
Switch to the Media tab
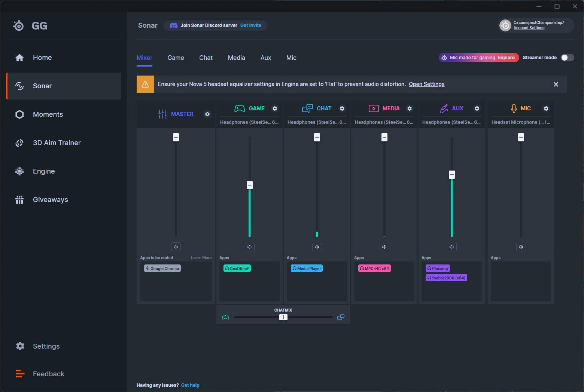(x=236, y=58)
